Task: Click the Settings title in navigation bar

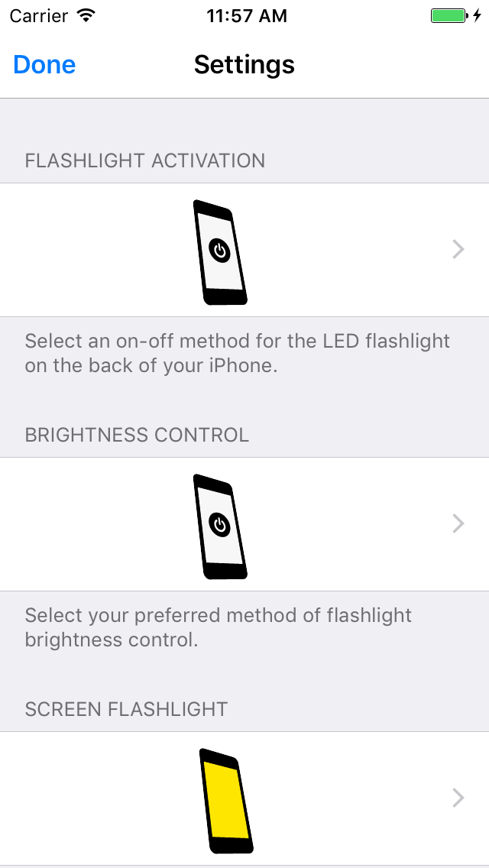Action: (244, 65)
